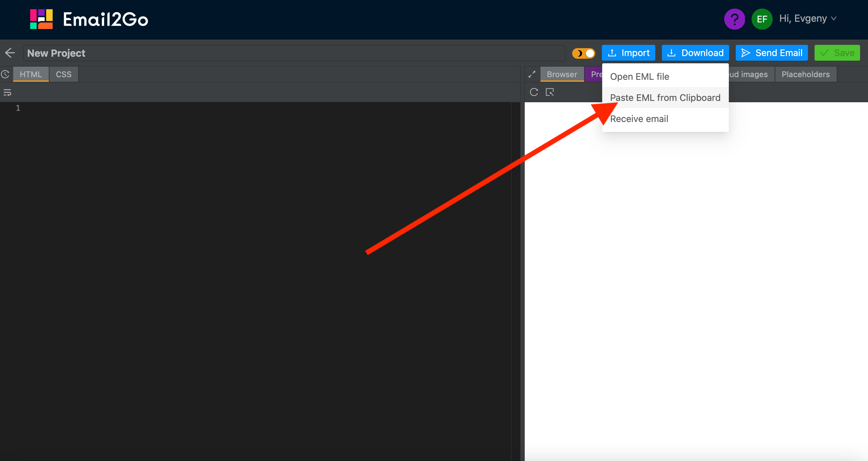Click the Browser preview tab

(x=562, y=74)
